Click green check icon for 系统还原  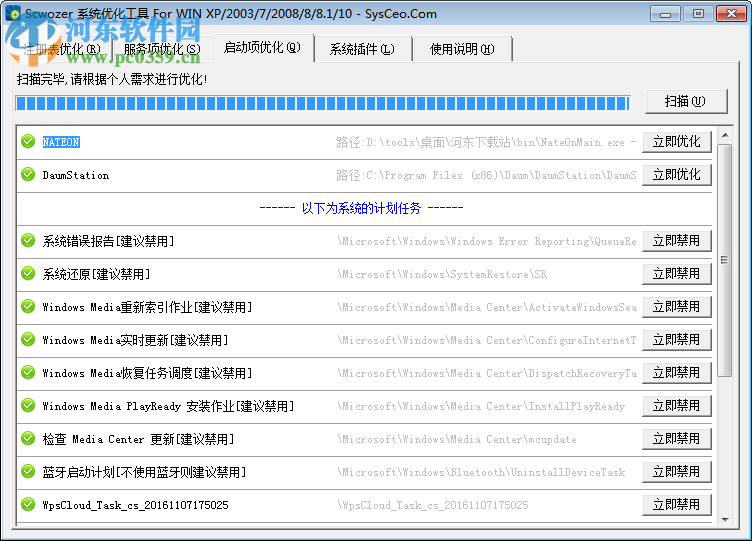[x=28, y=273]
